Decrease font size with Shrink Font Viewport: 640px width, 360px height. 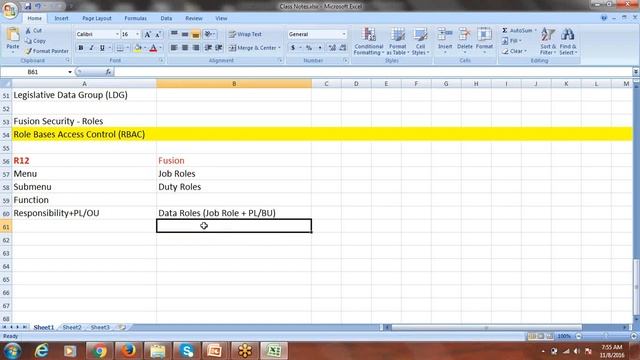[158, 35]
